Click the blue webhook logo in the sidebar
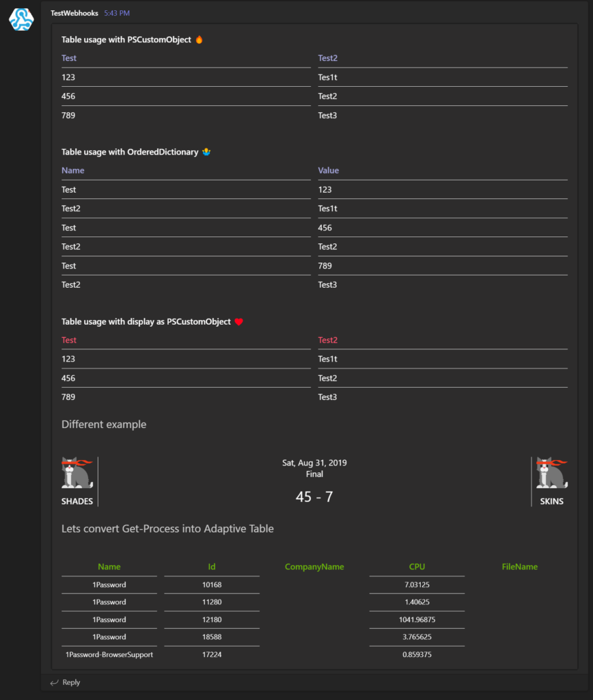This screenshot has width=593, height=700. click(21, 21)
